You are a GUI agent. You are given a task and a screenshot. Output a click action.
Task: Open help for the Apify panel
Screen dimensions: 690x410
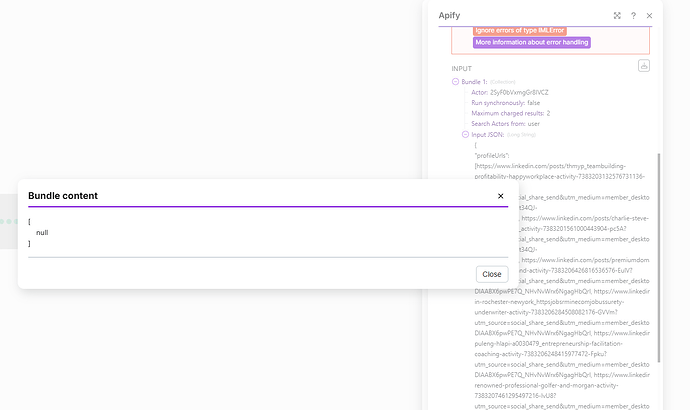pyautogui.click(x=633, y=15)
